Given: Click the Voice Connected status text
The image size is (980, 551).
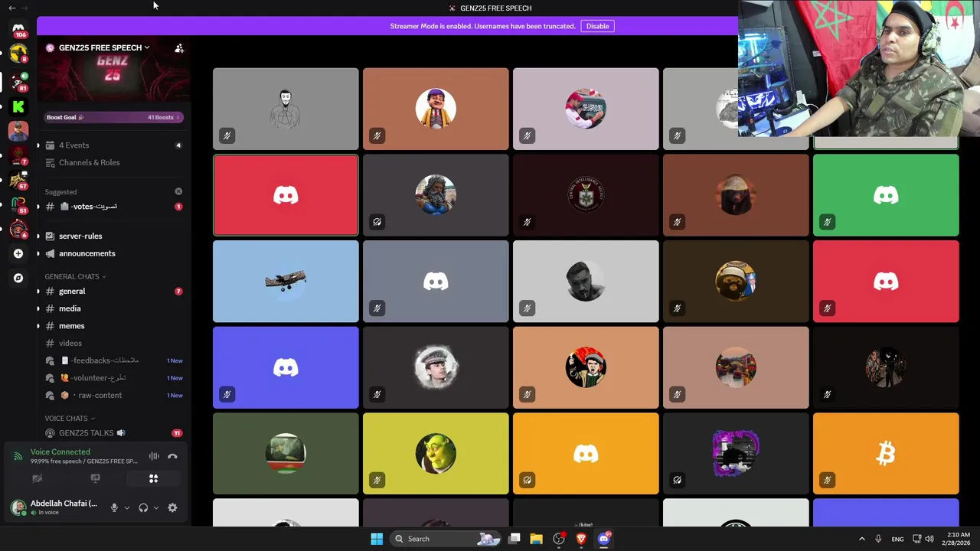Looking at the screenshot, I should (60, 452).
